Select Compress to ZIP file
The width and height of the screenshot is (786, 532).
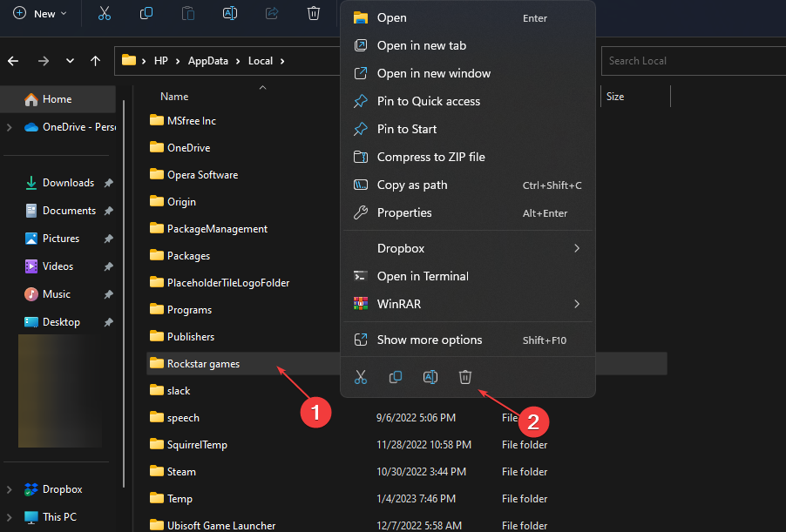[468, 158]
